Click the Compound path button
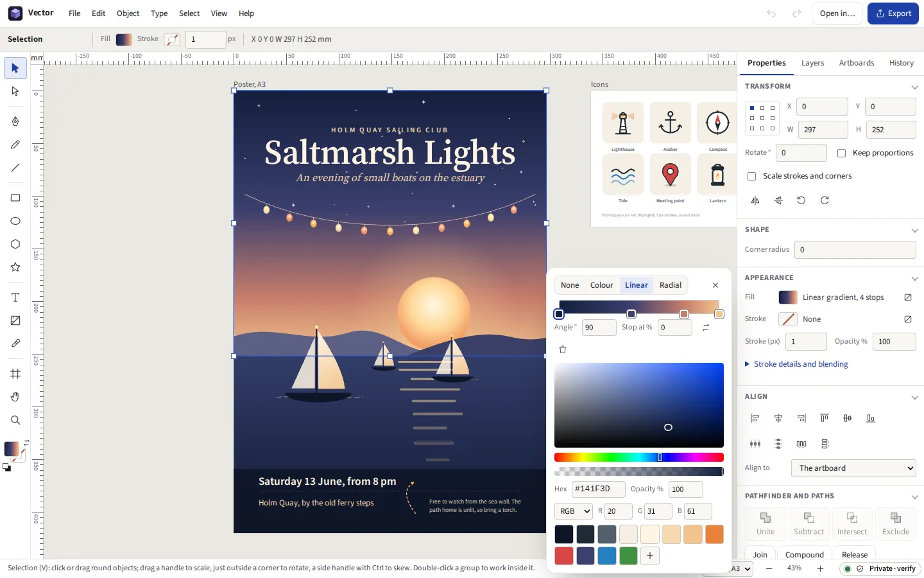This screenshot has width=924, height=578. (805, 554)
